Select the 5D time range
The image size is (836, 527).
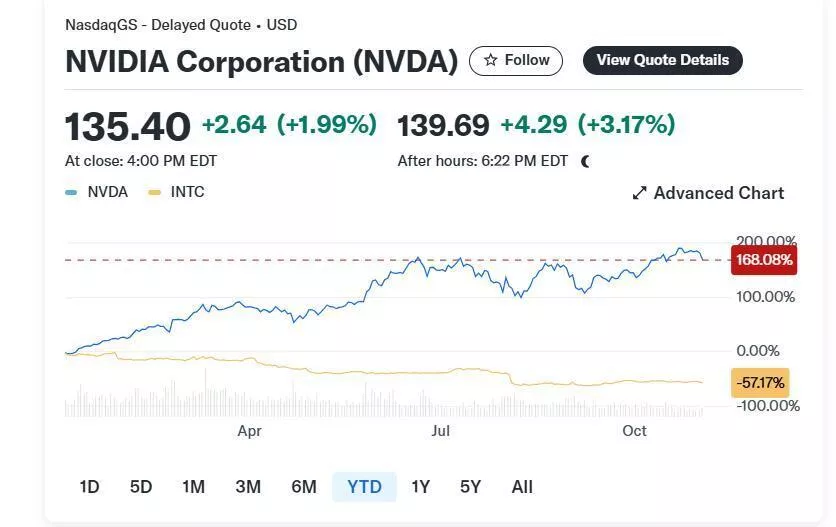tap(141, 487)
